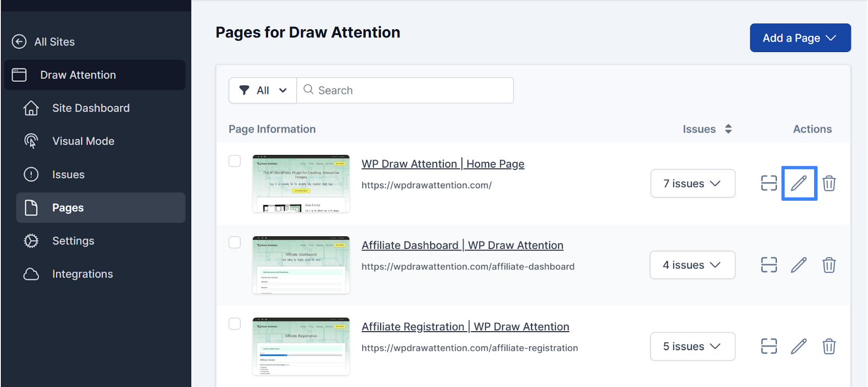The height and width of the screenshot is (387, 868).
Task: Scan the WP Draw Attention Home Page row
Action: click(x=769, y=183)
